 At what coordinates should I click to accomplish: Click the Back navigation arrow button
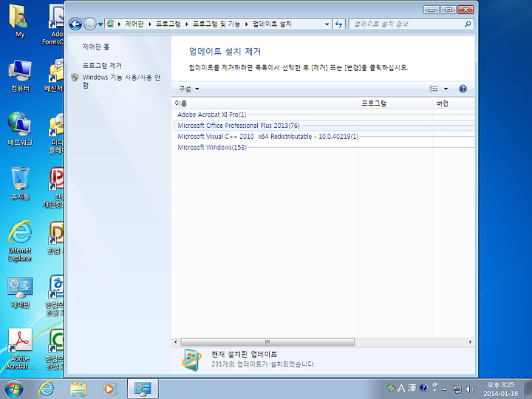[75, 24]
